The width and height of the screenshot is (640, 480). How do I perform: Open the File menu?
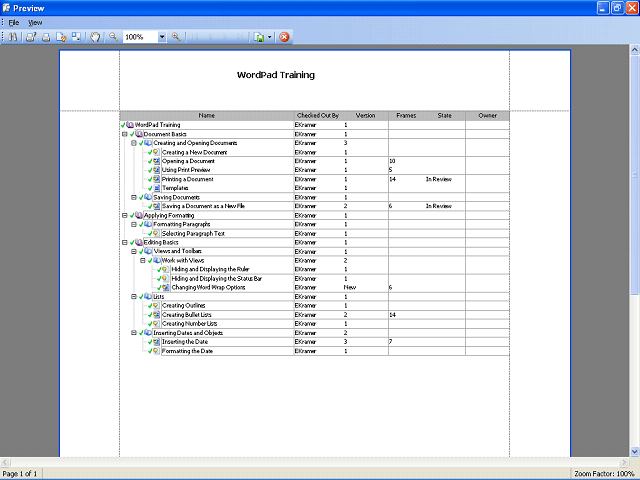click(x=14, y=22)
